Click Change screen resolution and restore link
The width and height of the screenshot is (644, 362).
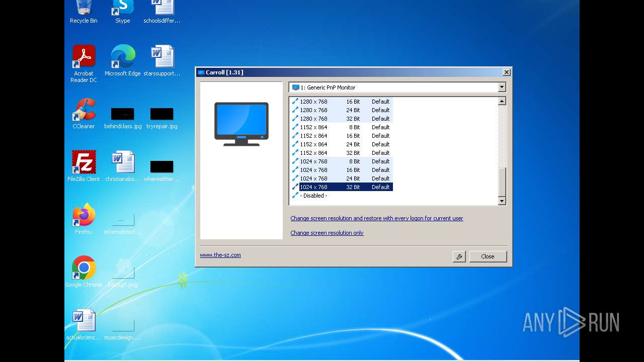click(377, 218)
